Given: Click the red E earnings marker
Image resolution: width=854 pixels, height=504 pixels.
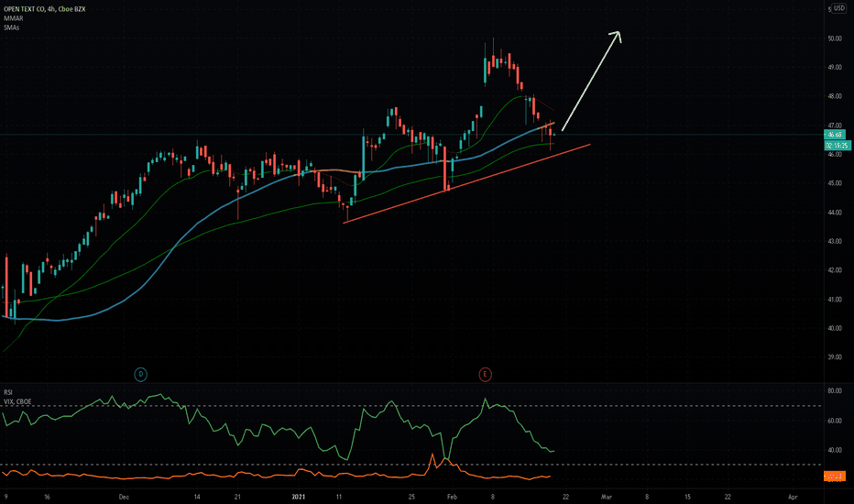Looking at the screenshot, I should [485, 374].
